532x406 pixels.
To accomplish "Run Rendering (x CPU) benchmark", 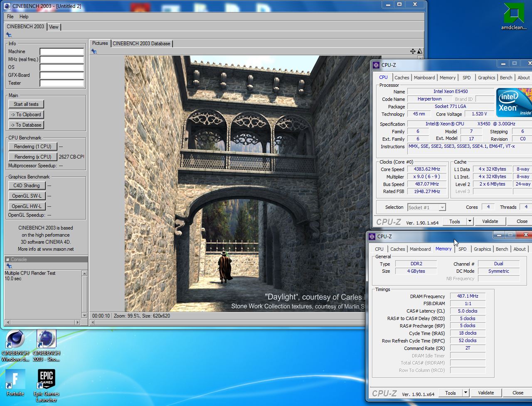I will pyautogui.click(x=32, y=157).
